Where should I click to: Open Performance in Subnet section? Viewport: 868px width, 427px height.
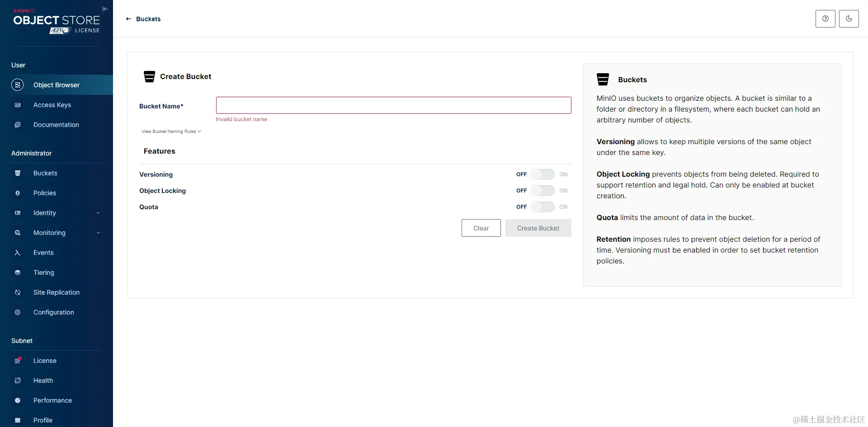pos(57,400)
